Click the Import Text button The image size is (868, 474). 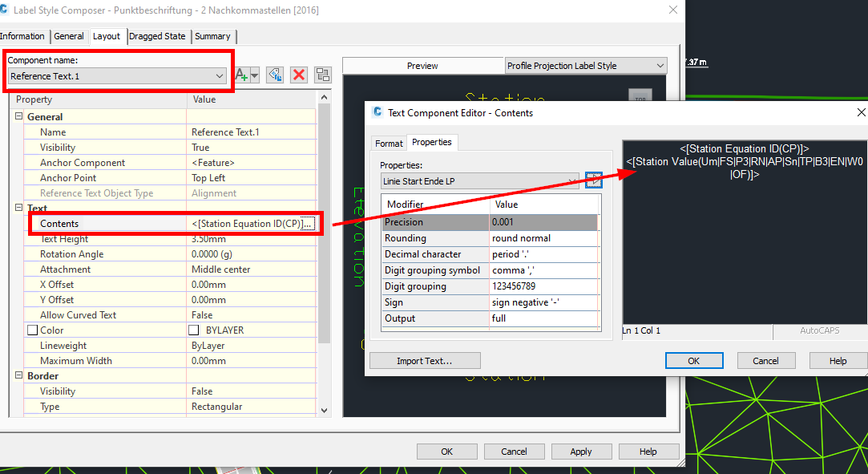click(425, 360)
